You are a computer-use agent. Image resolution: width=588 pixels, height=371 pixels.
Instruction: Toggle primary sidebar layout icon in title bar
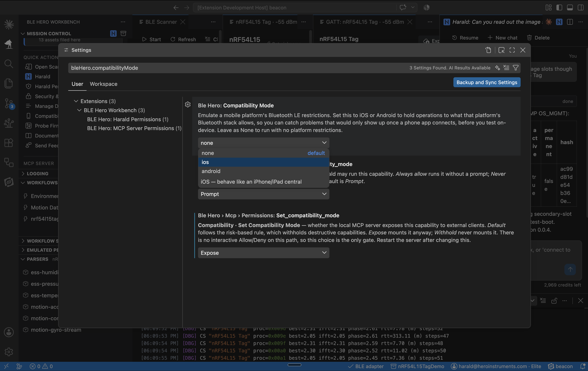[x=559, y=8]
